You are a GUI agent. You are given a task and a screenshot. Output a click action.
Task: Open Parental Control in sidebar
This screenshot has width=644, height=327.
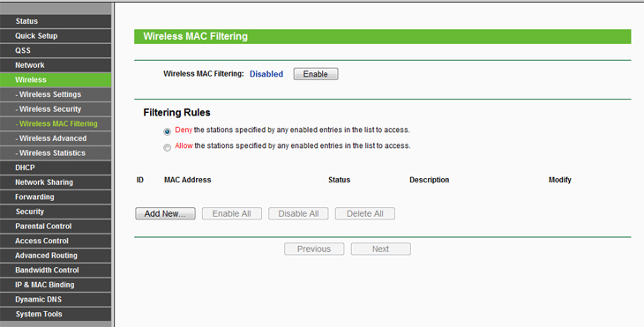pyautogui.click(x=56, y=226)
